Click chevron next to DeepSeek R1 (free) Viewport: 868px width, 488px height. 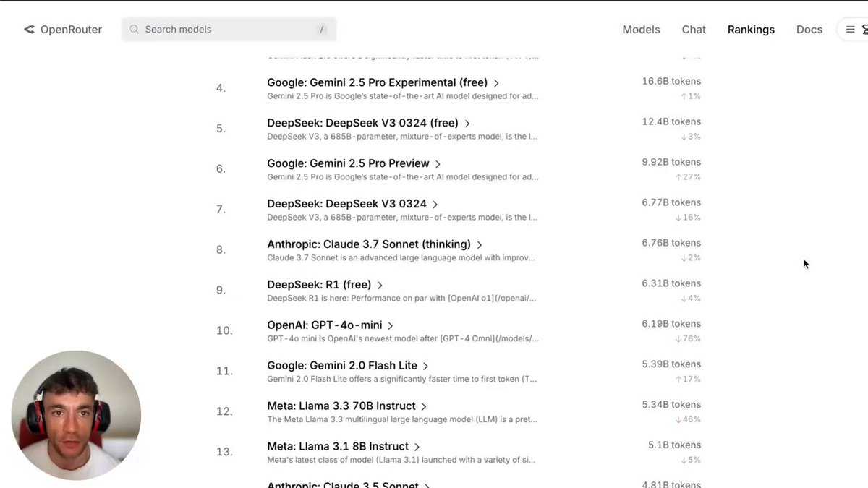coord(380,286)
